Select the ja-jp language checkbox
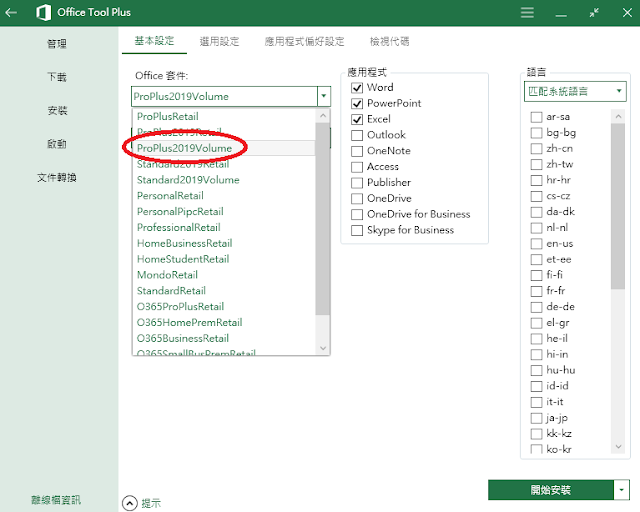Screen dimensions: 640x512 [536, 418]
